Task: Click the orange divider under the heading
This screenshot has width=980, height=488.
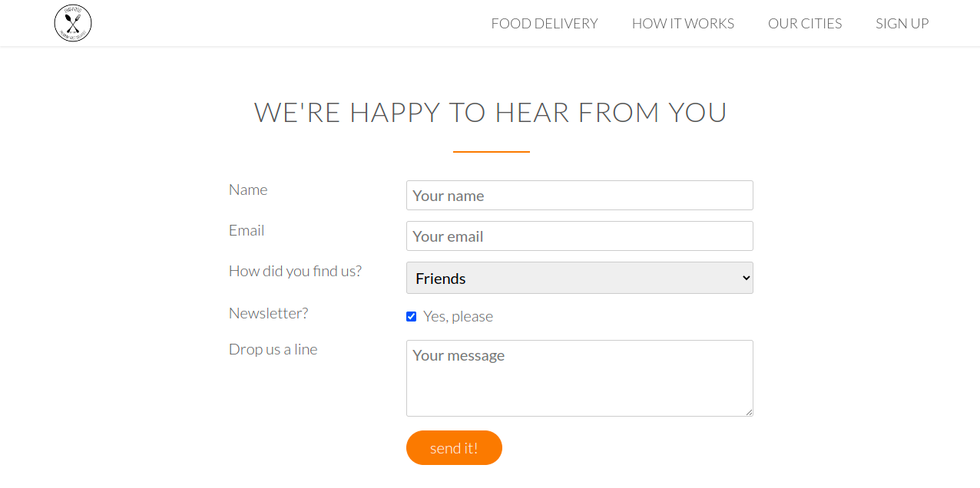Action: pos(491,153)
